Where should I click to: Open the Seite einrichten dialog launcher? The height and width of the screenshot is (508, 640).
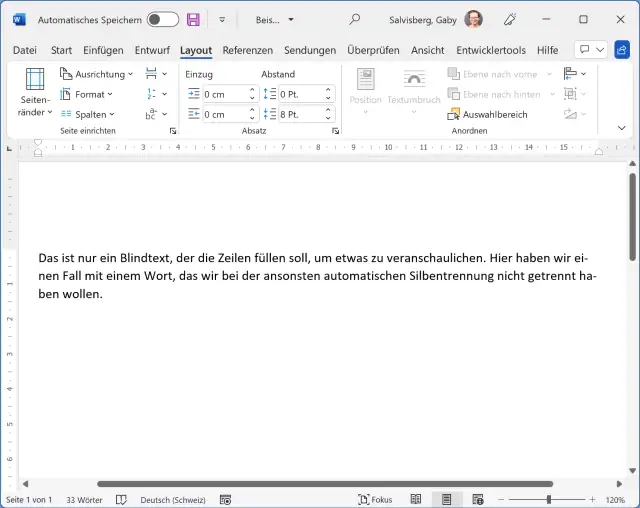click(x=172, y=131)
